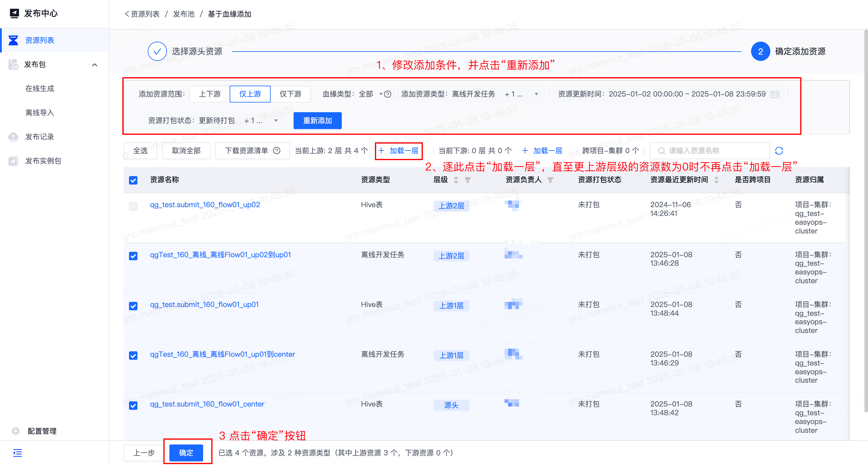The image size is (868, 465).
Task: Click the qgTest_160_离线_离线Flow01_up01到center link
Action: (222, 354)
